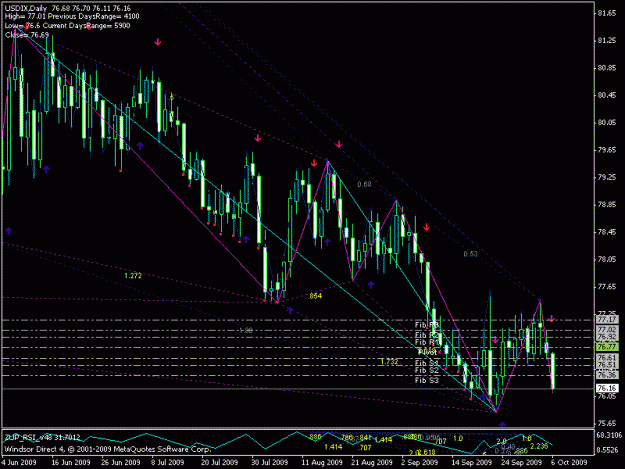Select the current price tag 76.16
The image size is (625, 469).
point(607,388)
